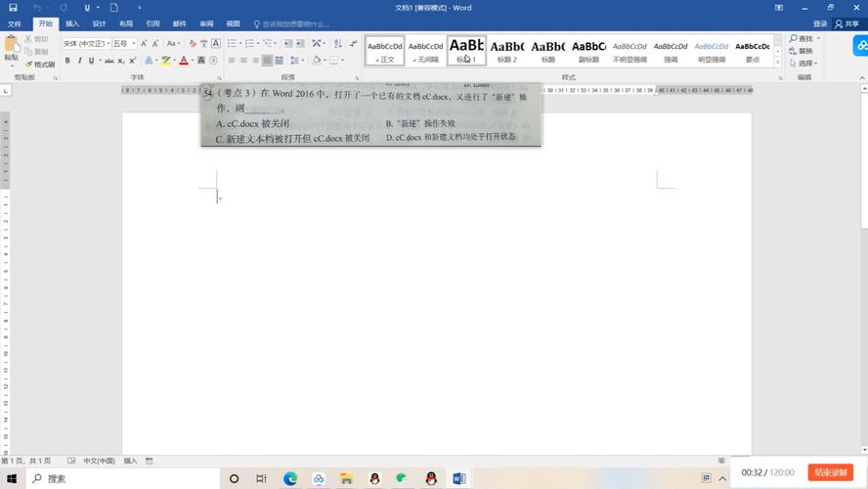
Task: Toggle Subscript formatting
Action: tap(121, 61)
